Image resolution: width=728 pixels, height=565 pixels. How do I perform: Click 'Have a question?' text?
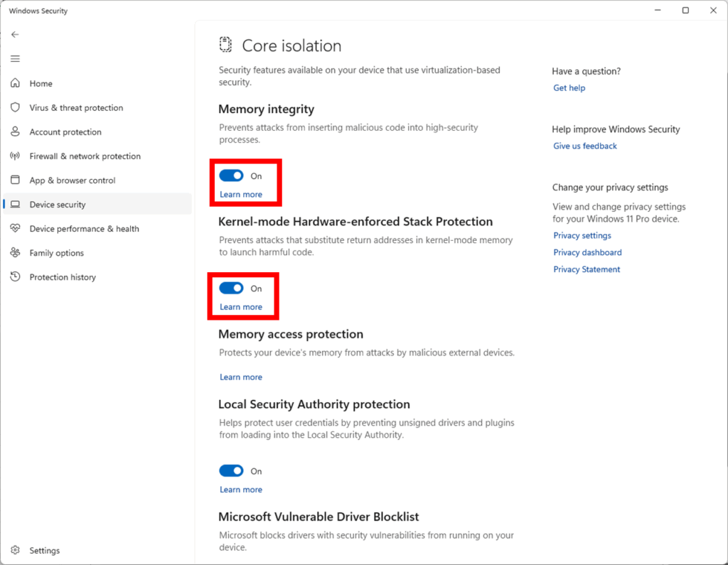[586, 71]
